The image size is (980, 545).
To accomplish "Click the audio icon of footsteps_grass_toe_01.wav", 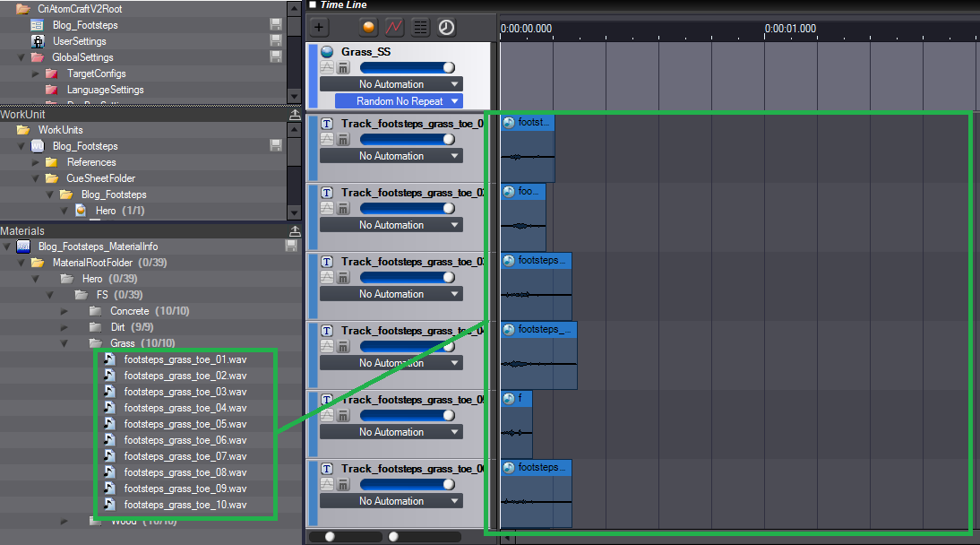I will (110, 359).
